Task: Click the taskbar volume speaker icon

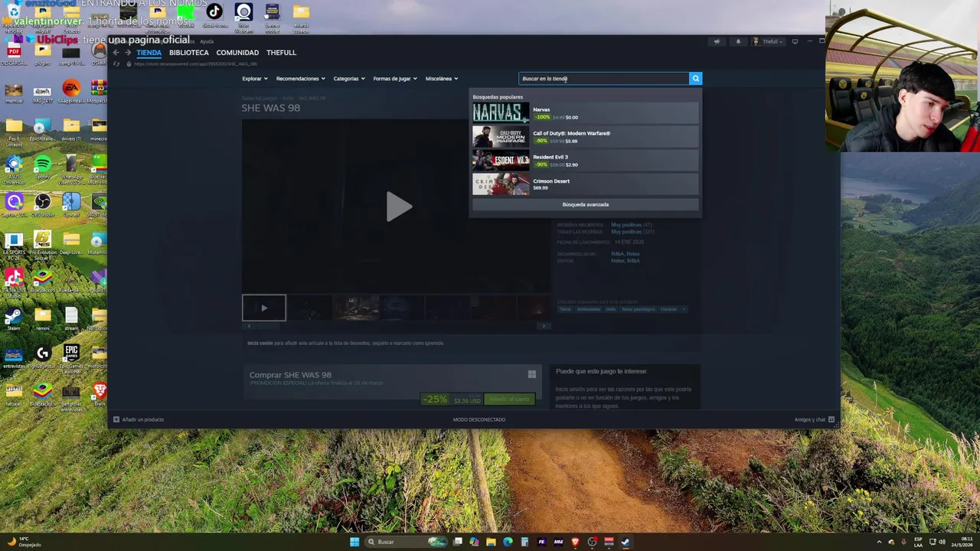Action: point(942,542)
